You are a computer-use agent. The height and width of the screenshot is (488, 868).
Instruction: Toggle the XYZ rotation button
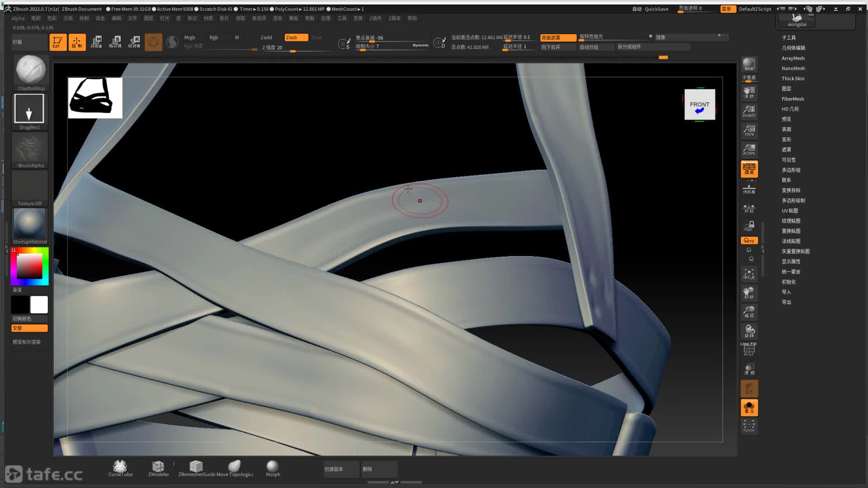[749, 240]
